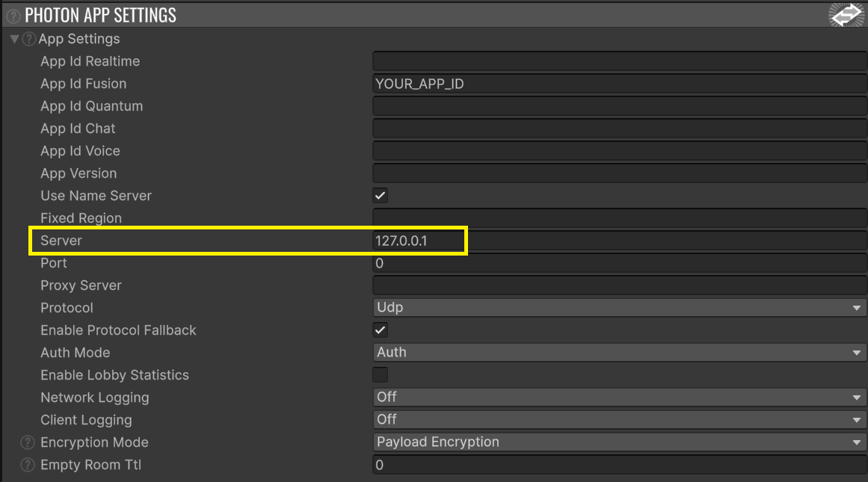Image resolution: width=868 pixels, height=482 pixels.
Task: Click the App Id Chat field
Action: (x=620, y=129)
